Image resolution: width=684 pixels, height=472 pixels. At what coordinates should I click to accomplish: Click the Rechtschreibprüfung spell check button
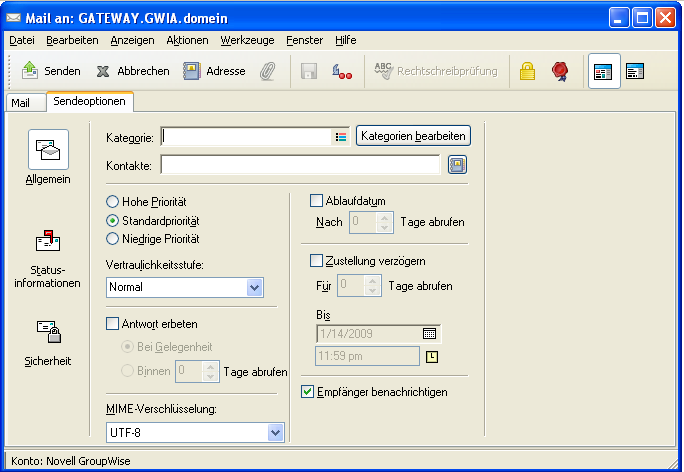[435, 71]
